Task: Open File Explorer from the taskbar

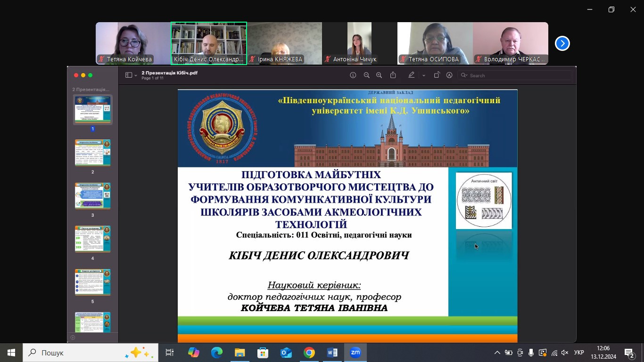Action: [239, 353]
